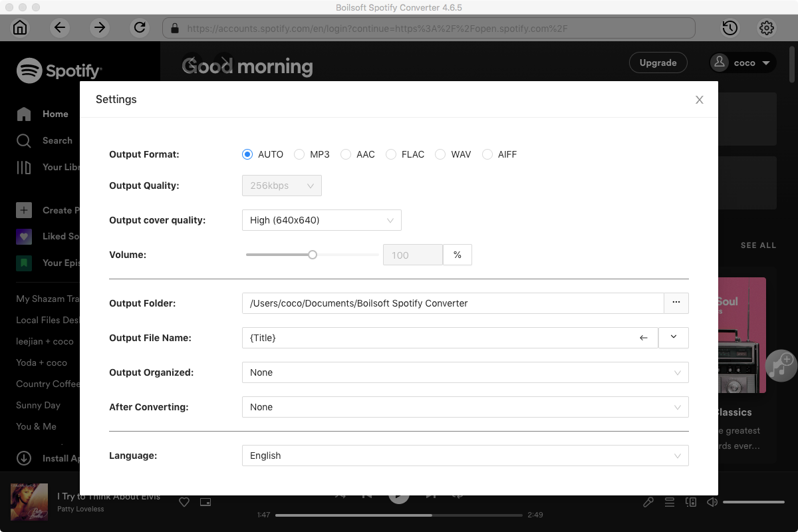
Task: Open You & Me playlist
Action: [36, 426]
